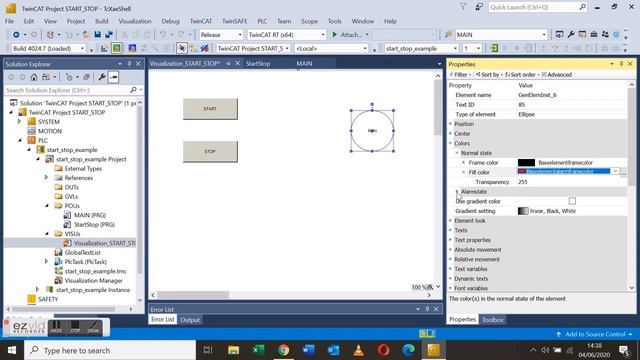Click the notifications filter flag icon
Image resolution: width=640 pixels, height=360 pixels.
point(463,7)
